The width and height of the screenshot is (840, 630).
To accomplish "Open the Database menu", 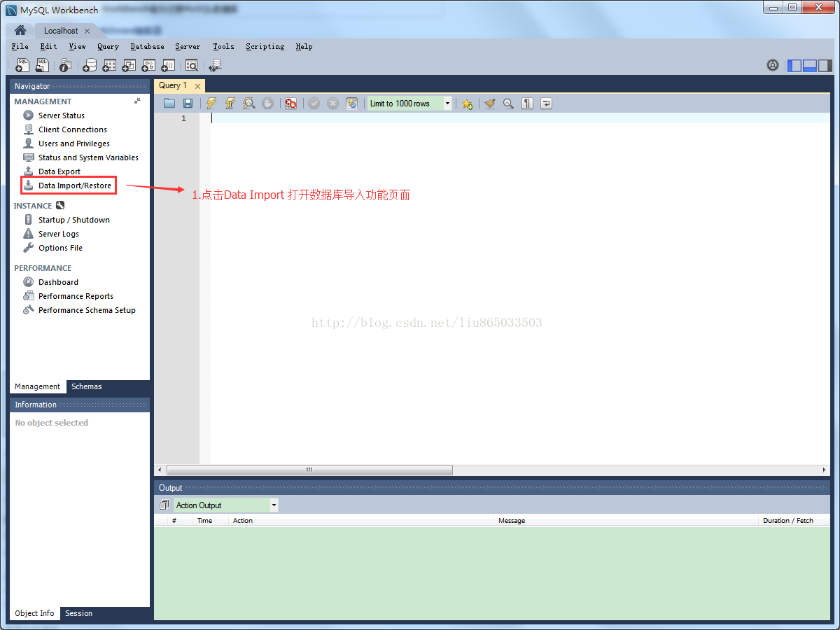I will 147,46.
